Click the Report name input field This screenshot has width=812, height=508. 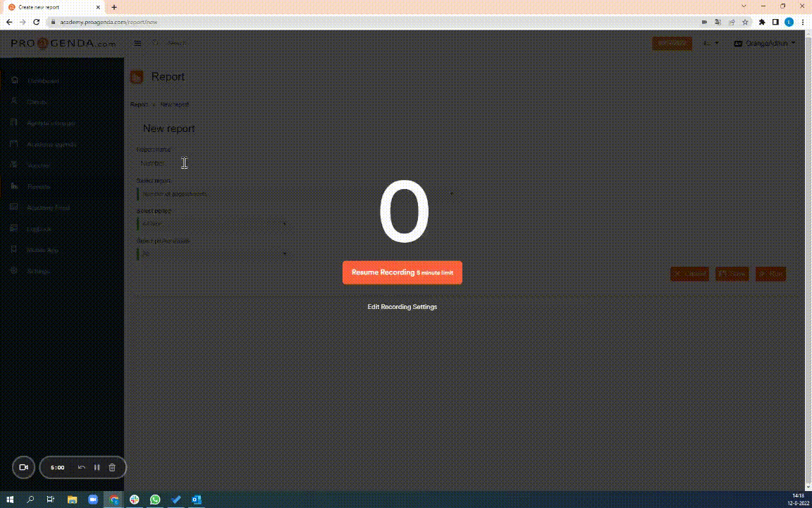(213, 163)
